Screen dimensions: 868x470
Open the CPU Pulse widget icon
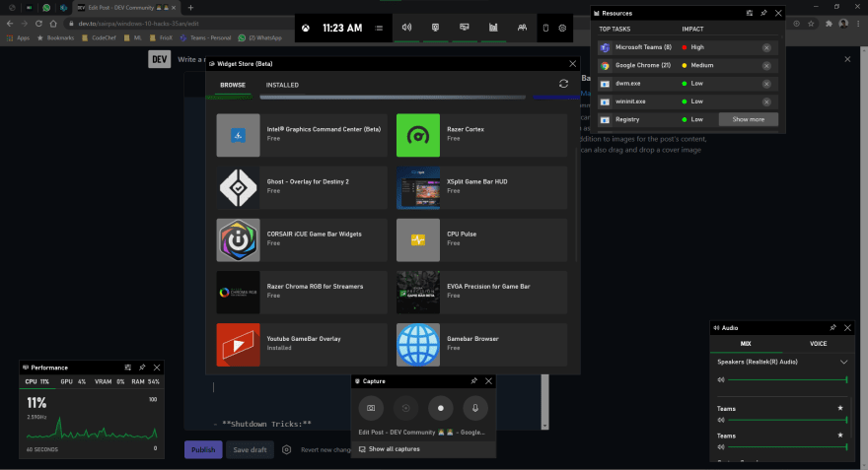click(x=418, y=240)
